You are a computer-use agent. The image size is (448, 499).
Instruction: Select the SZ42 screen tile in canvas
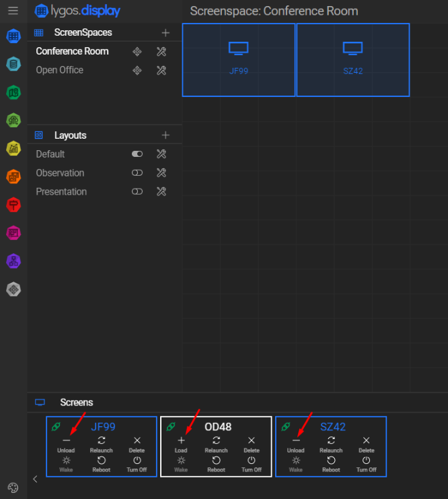[x=353, y=60]
